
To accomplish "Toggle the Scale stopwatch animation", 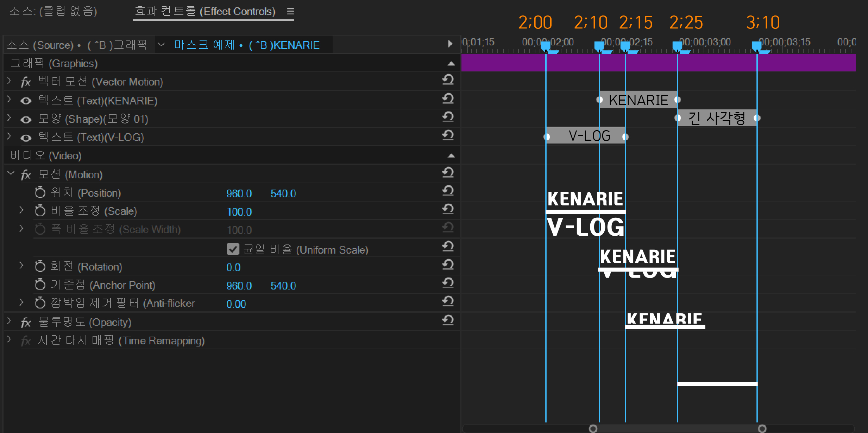I will click(x=40, y=211).
